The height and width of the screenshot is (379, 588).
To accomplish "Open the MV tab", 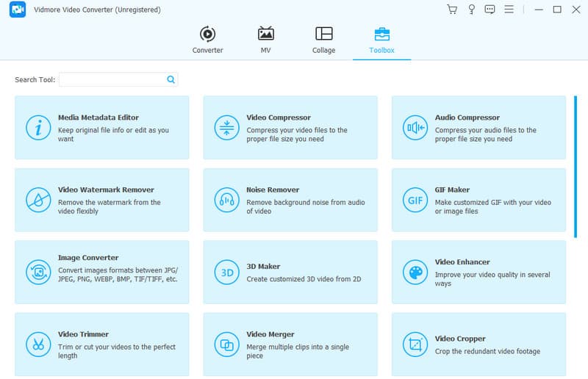I will [x=265, y=40].
